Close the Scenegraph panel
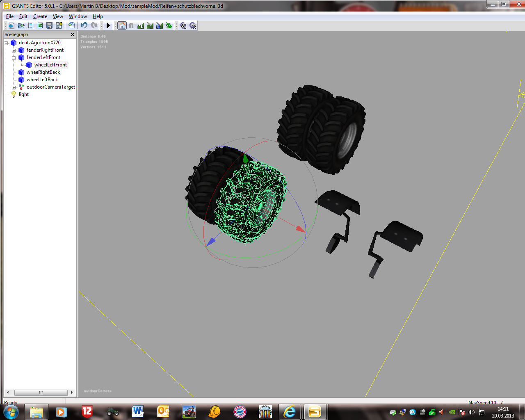Image resolution: width=525 pixels, height=420 pixels. click(x=73, y=34)
